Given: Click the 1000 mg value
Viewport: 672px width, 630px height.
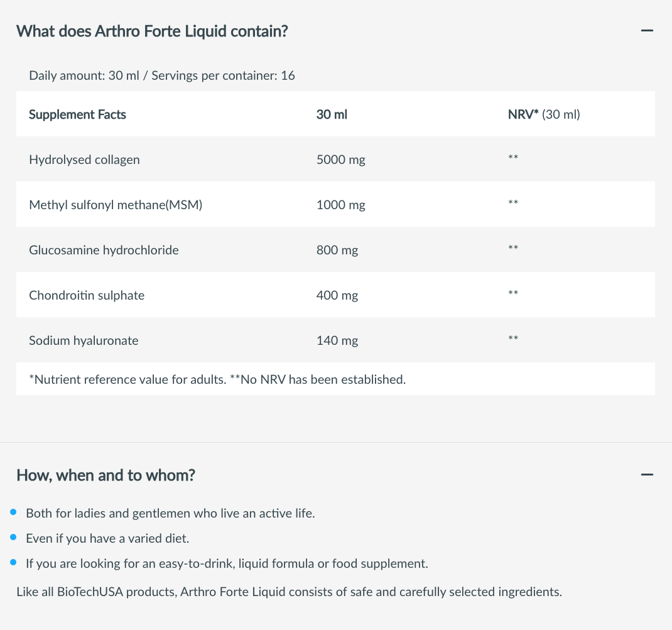Looking at the screenshot, I should point(341,205).
